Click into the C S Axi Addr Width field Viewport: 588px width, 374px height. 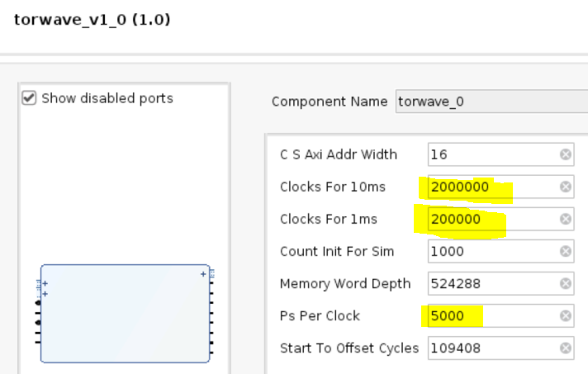(x=492, y=154)
